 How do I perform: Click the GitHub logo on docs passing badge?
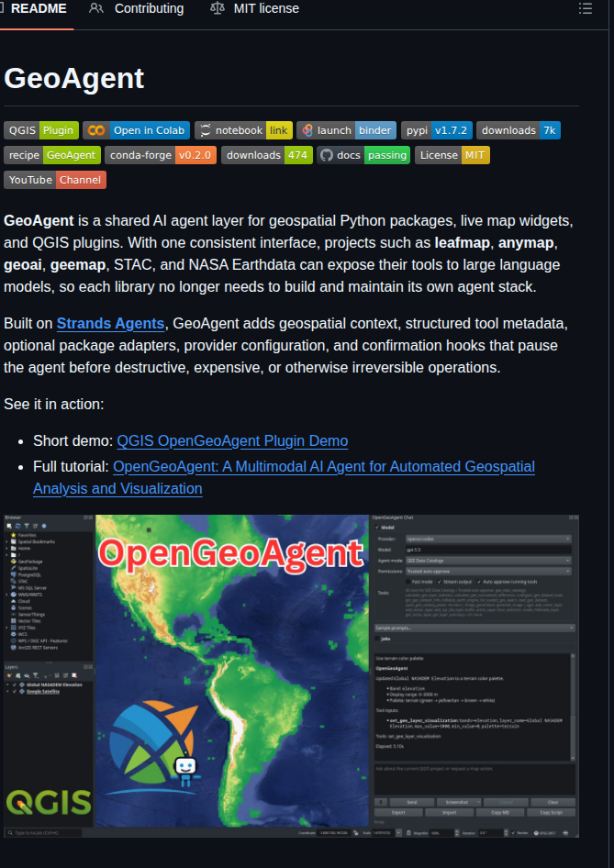click(x=327, y=155)
